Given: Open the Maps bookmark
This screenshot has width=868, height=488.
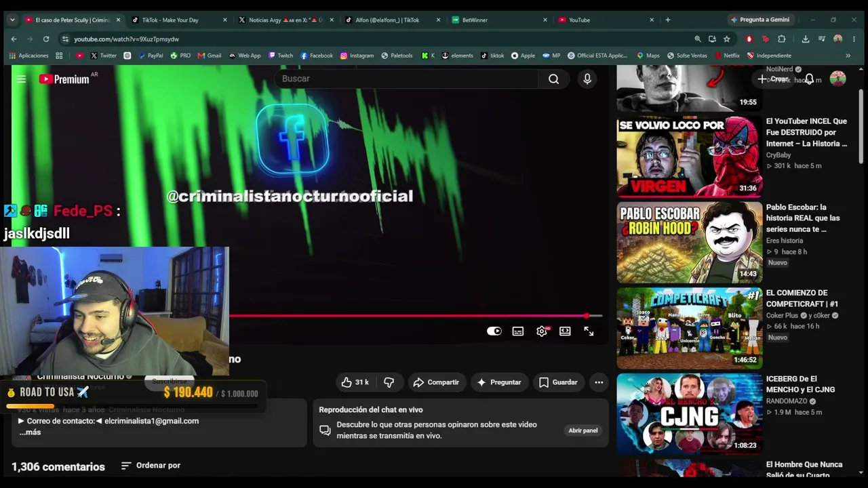Looking at the screenshot, I should (x=648, y=56).
